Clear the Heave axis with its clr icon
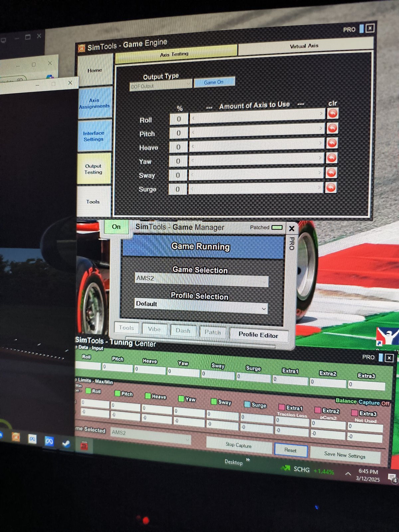The width and height of the screenshot is (399, 532). [x=332, y=143]
